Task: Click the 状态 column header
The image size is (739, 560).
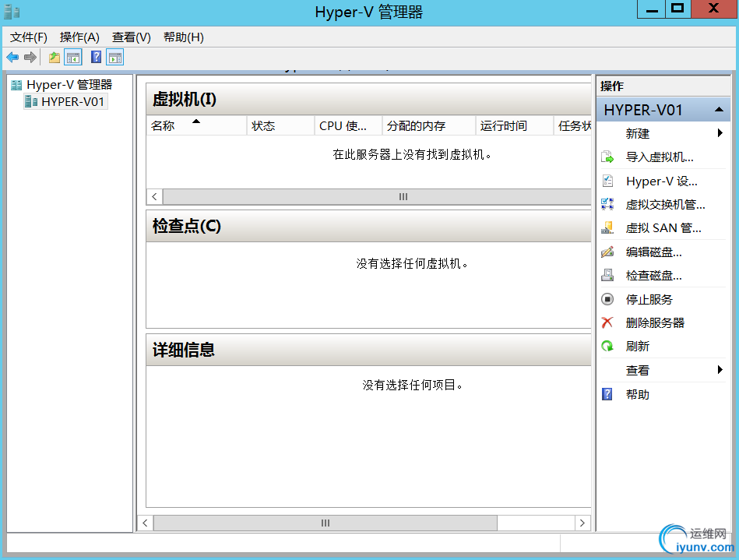Action: (x=281, y=125)
